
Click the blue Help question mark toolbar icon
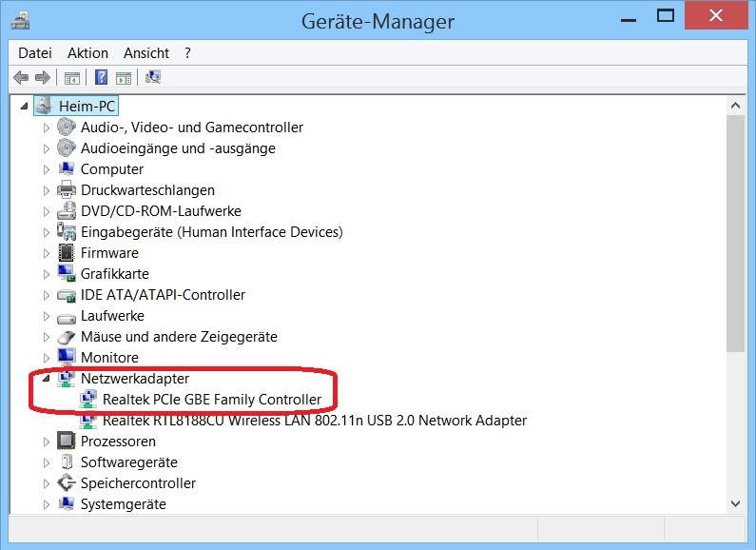click(101, 77)
